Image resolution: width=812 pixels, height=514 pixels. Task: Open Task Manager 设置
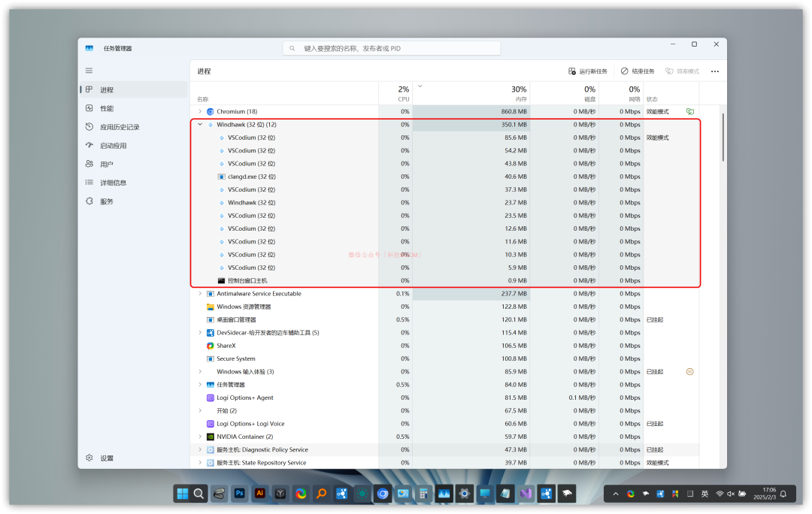(134, 458)
